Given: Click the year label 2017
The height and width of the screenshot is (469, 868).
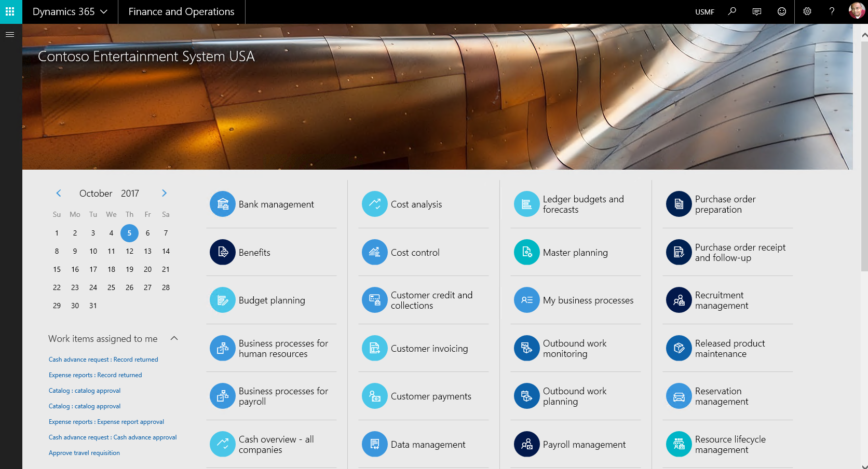Looking at the screenshot, I should [x=130, y=194].
